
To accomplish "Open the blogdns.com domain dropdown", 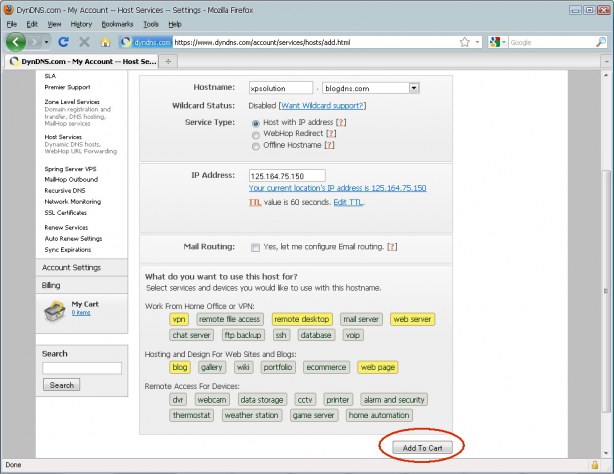I will click(414, 88).
